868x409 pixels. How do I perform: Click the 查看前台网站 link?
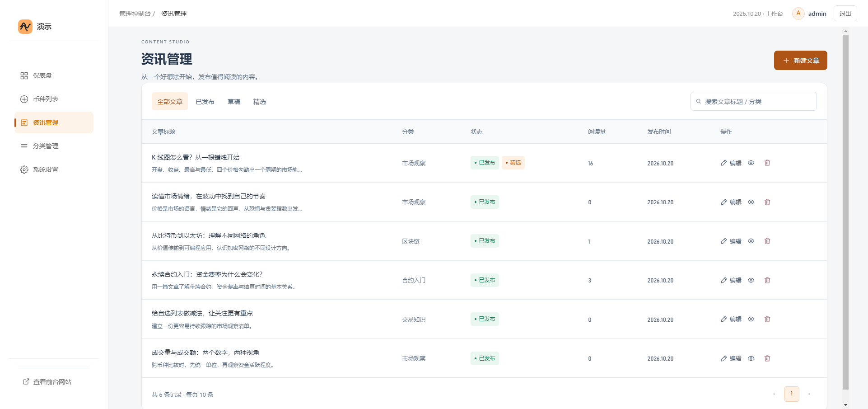[x=47, y=382]
